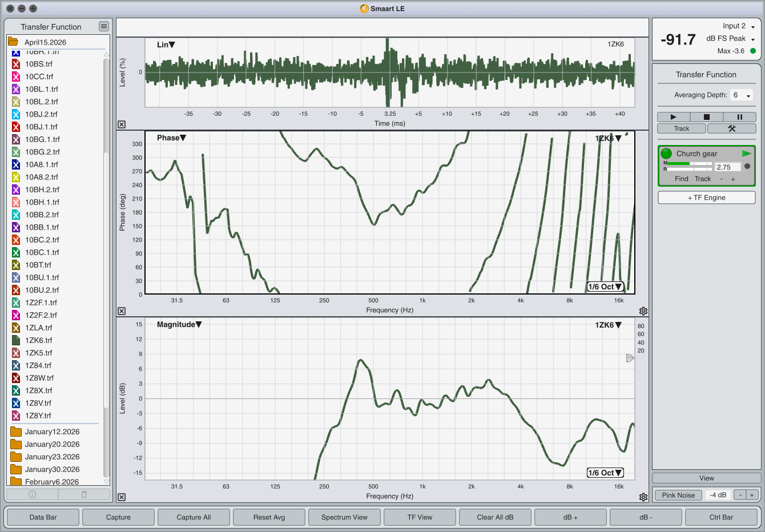Viewport: 765px width, 532px height.
Task: Click the Pink Noise generator button
Action: 678,495
